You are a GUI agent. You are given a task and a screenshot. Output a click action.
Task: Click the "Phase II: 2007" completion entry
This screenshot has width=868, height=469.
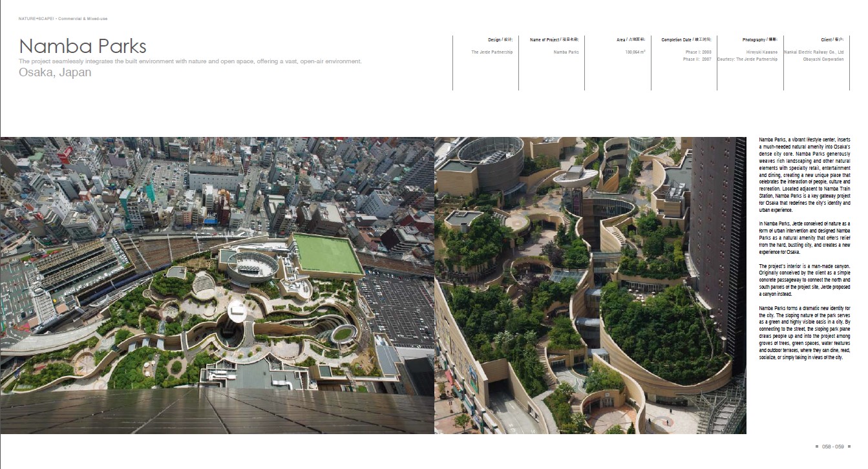click(697, 59)
